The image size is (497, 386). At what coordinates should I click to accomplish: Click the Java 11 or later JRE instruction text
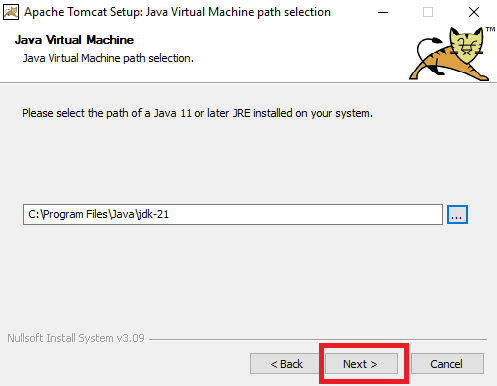coord(197,113)
